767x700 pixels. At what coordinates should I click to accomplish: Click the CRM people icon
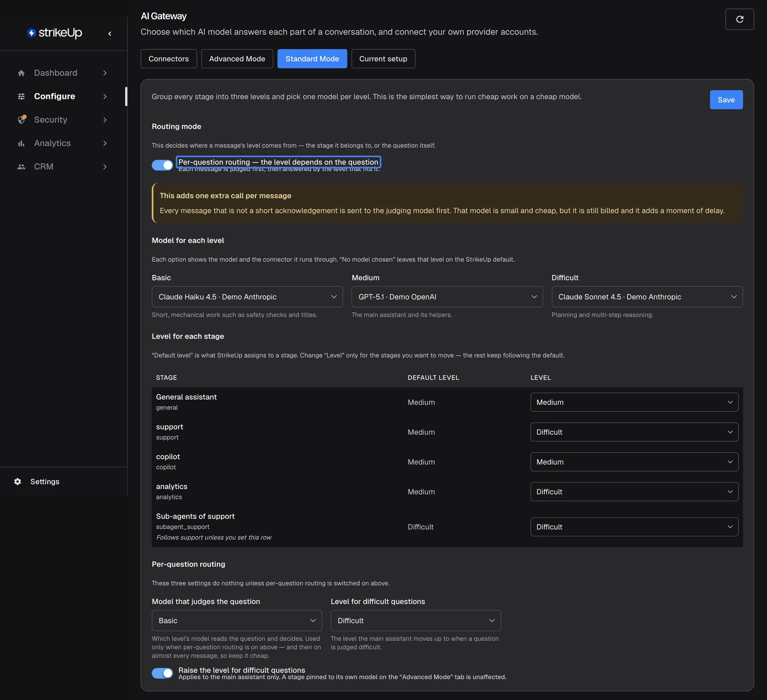(21, 167)
